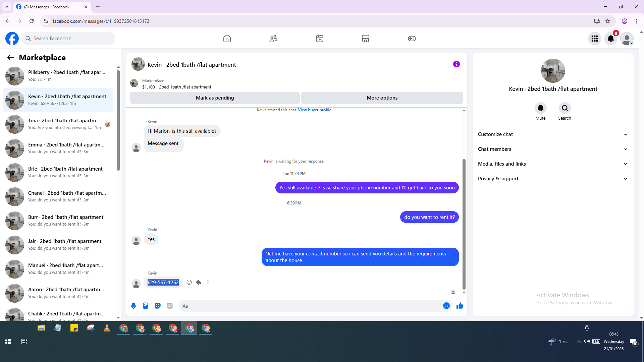React to Kevin's phone number message
Viewport: 644px width, 362px height.
[x=189, y=282]
